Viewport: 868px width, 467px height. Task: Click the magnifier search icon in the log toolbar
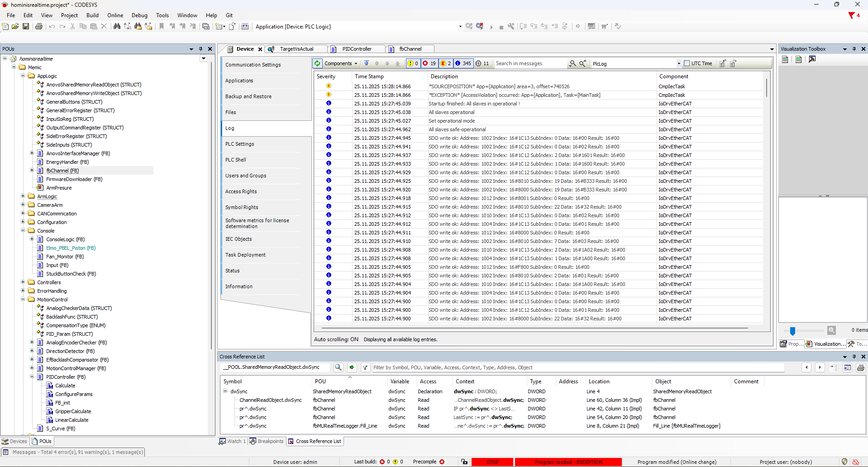pos(572,64)
